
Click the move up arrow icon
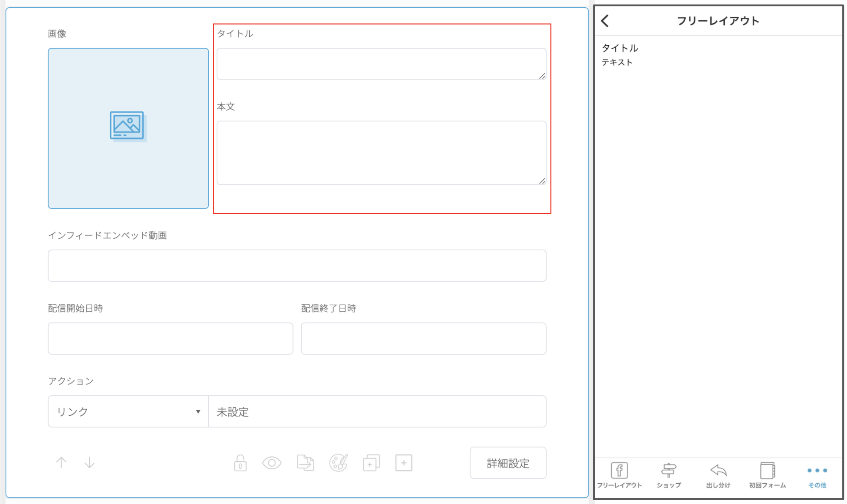pos(61,463)
